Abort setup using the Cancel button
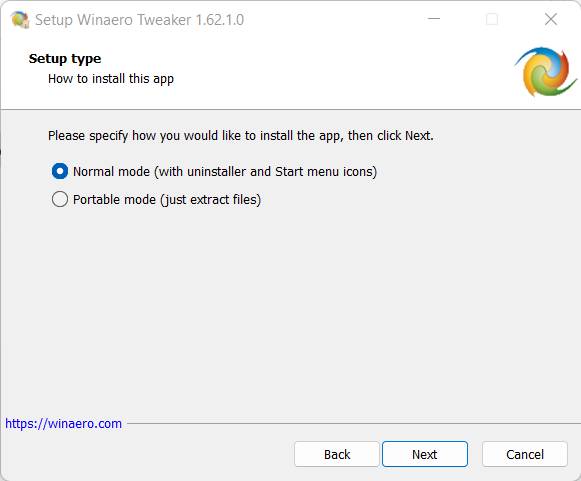This screenshot has height=481, width=581. [x=525, y=454]
